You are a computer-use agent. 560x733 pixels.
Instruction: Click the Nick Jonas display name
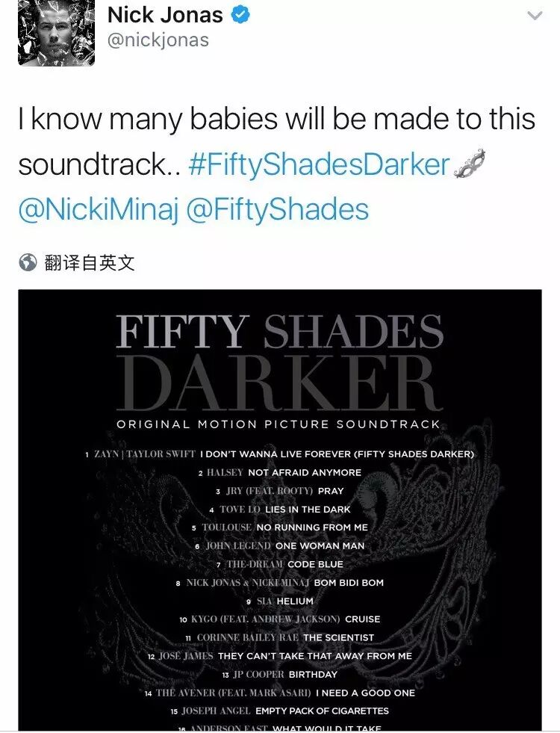[x=165, y=15]
